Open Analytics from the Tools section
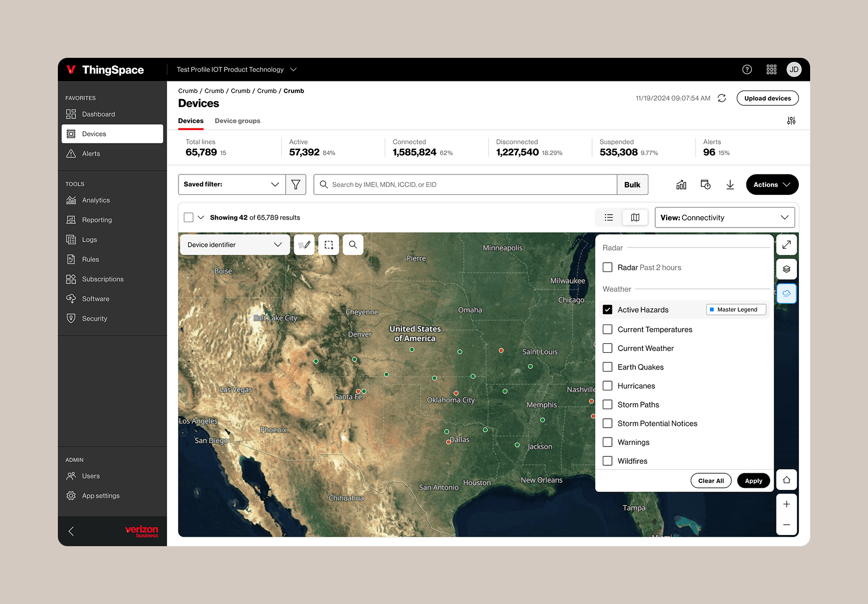This screenshot has height=604, width=868. (95, 200)
